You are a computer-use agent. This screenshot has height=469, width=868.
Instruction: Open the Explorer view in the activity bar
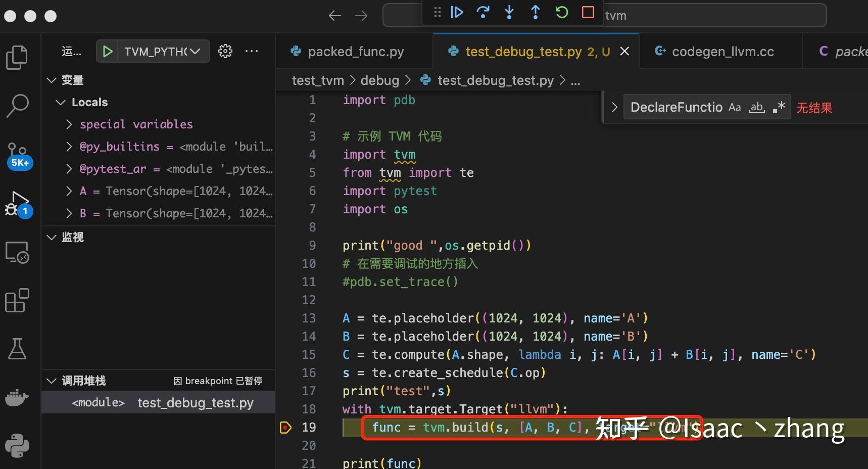click(18, 57)
